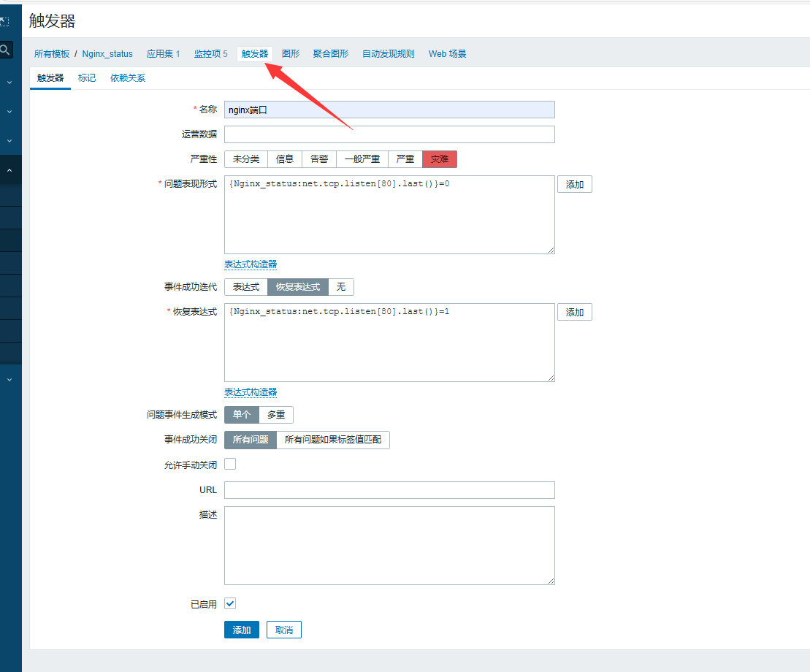The image size is (810, 672).
Task: Set severity to 灾难
Action: (440, 159)
